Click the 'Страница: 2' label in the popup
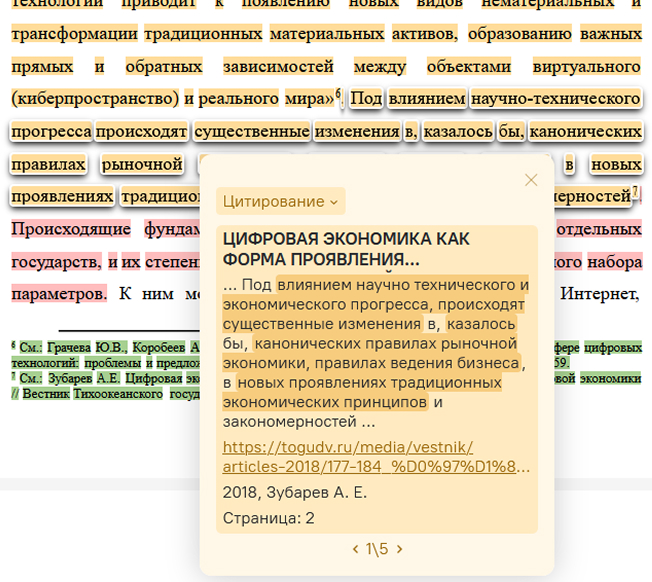 pyautogui.click(x=269, y=518)
